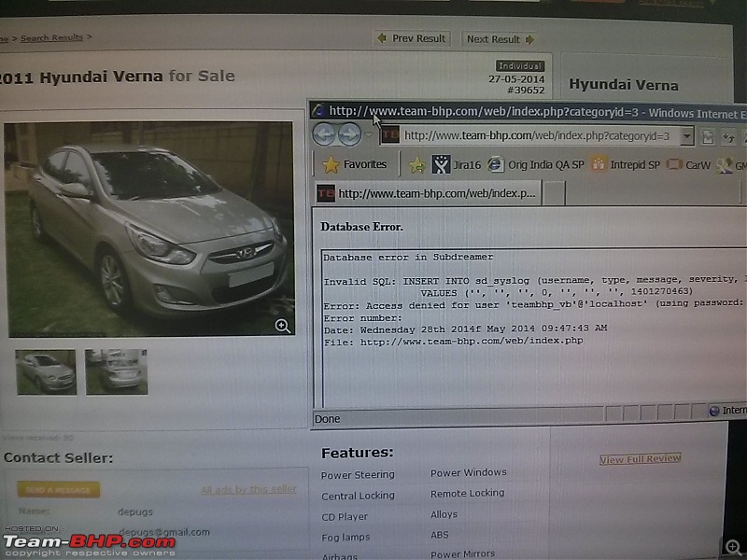
Task: Click the Team-BHP favicon in the address bar
Action: 390,134
